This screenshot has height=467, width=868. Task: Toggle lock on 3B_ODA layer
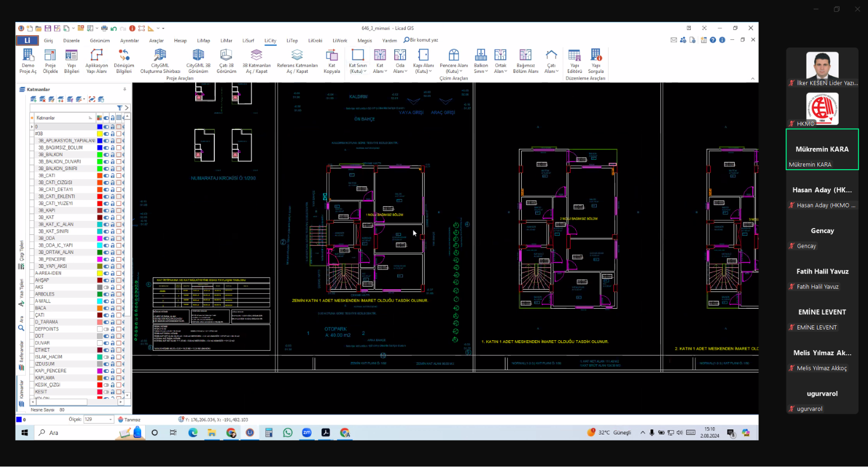pyautogui.click(x=113, y=238)
